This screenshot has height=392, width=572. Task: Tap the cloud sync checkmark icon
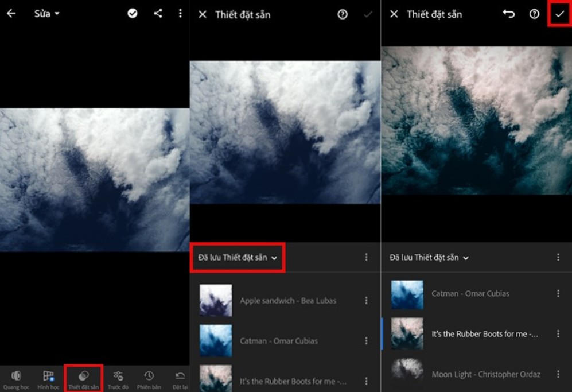133,13
